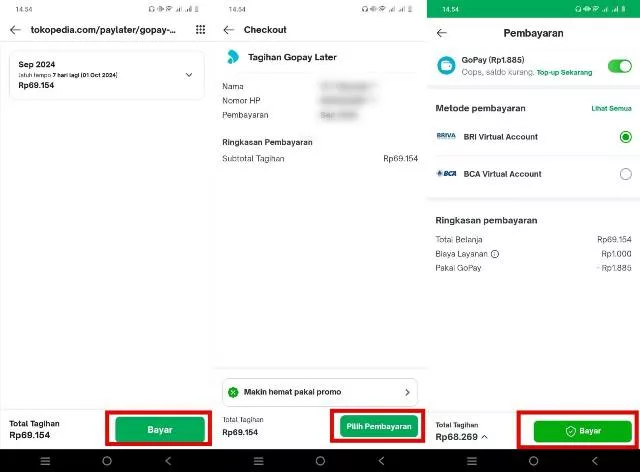Tap Android recent apps icon on Pembayaran screen
This screenshot has height=472, width=640.
point(472,461)
